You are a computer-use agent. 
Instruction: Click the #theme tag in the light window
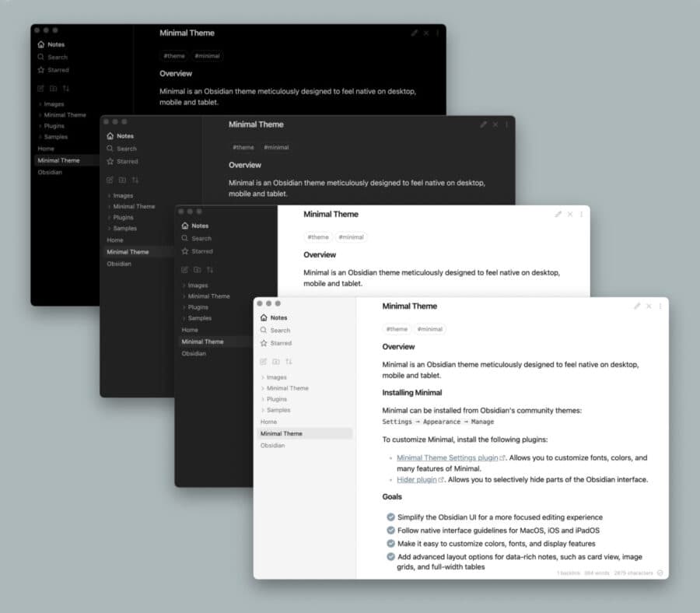pos(397,329)
